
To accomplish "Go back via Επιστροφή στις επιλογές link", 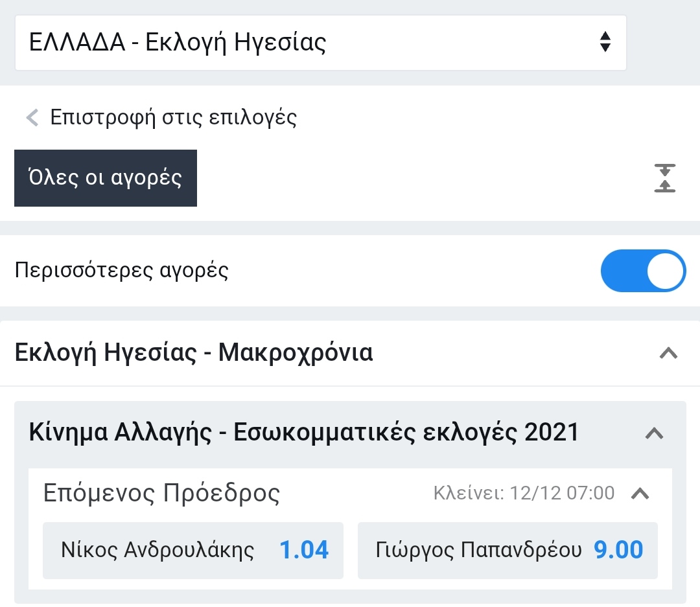I will 173,117.
